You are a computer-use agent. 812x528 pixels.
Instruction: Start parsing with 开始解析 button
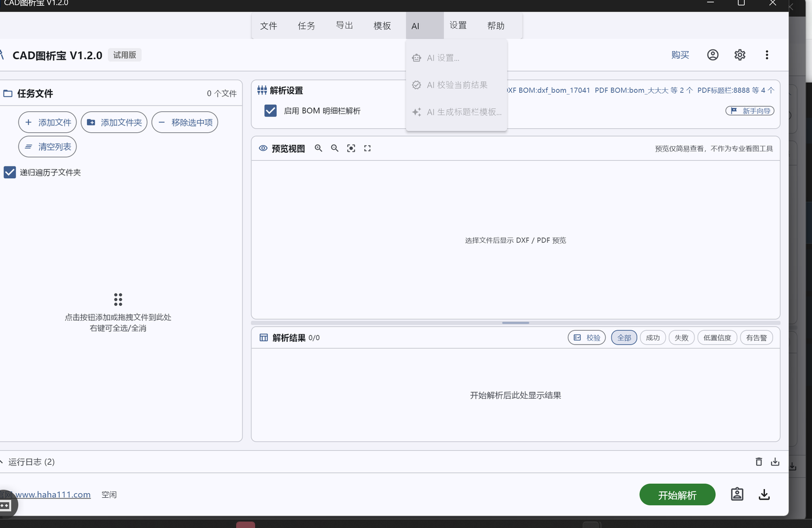click(677, 495)
